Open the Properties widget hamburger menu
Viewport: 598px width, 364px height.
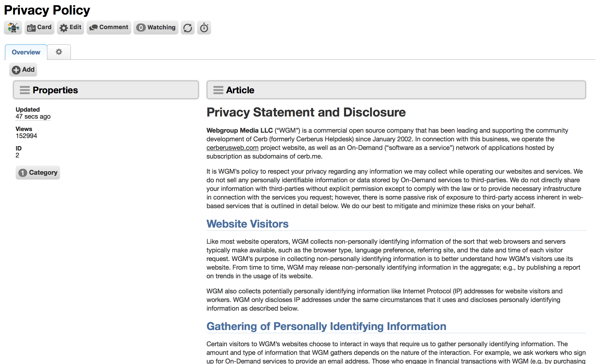25,90
